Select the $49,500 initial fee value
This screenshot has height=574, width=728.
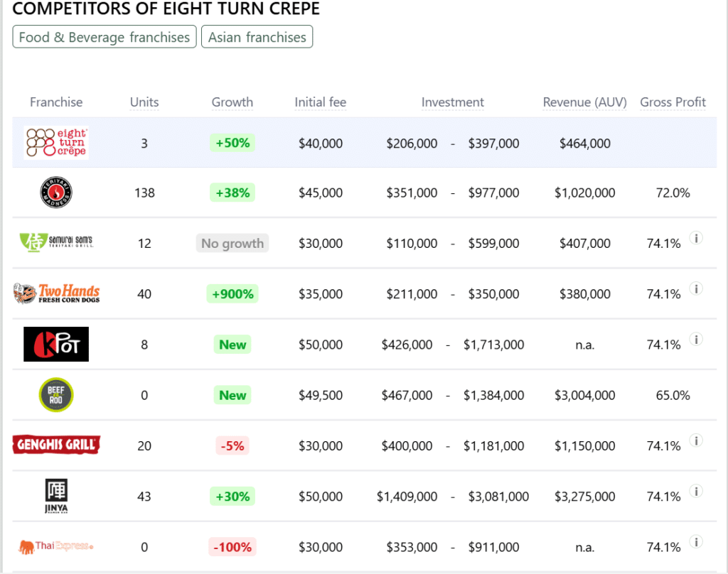(x=321, y=396)
